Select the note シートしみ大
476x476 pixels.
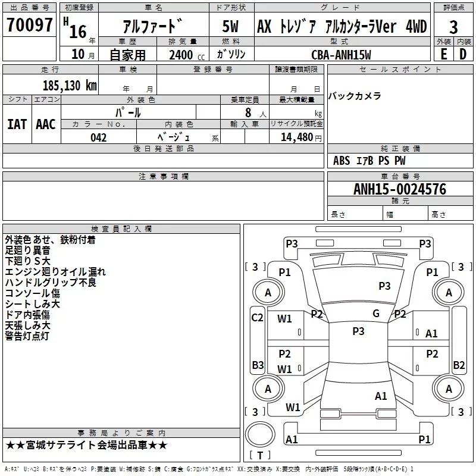point(33,303)
